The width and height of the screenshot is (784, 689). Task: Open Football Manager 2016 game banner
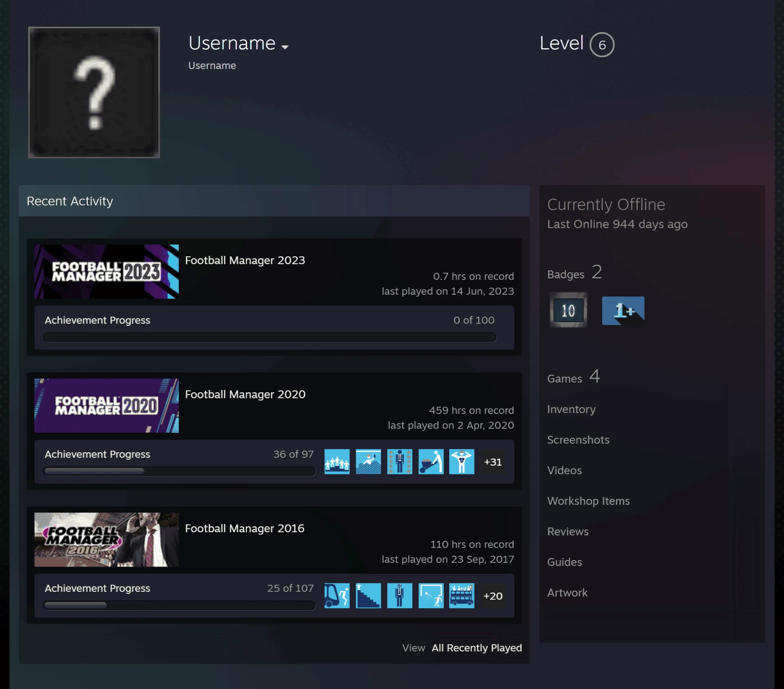(x=107, y=539)
